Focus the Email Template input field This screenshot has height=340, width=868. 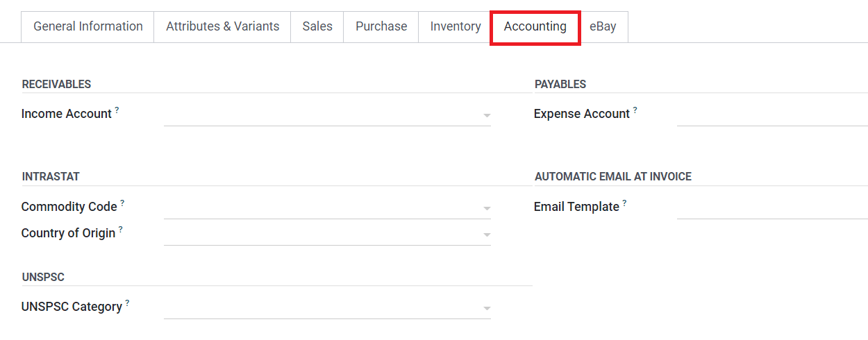(771, 207)
